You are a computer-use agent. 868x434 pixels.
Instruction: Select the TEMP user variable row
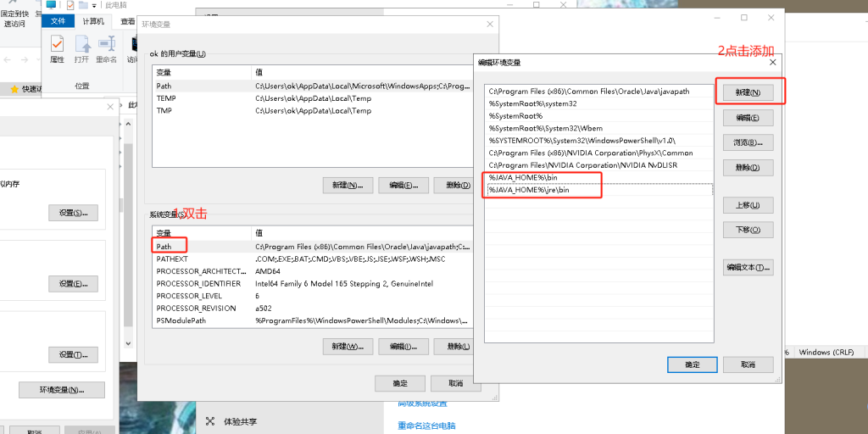(x=166, y=98)
